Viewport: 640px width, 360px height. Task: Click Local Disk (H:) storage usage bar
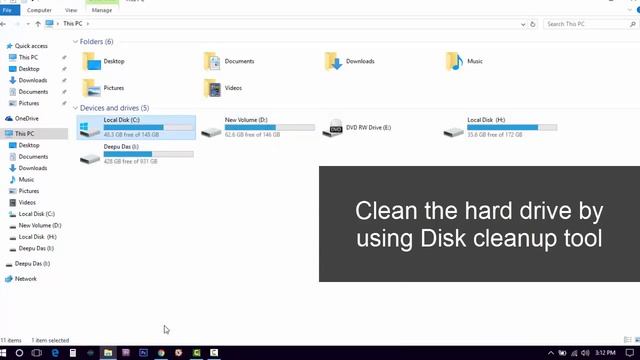512,127
